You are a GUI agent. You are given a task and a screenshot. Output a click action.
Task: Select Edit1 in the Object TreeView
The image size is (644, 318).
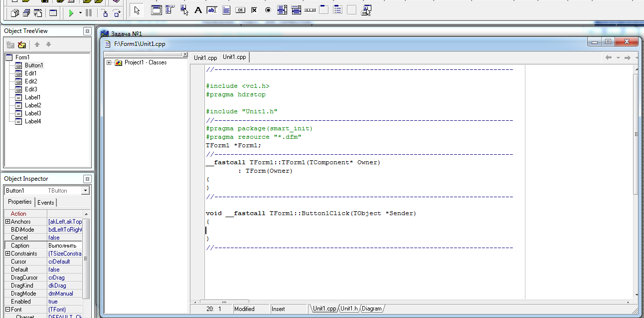coord(31,73)
